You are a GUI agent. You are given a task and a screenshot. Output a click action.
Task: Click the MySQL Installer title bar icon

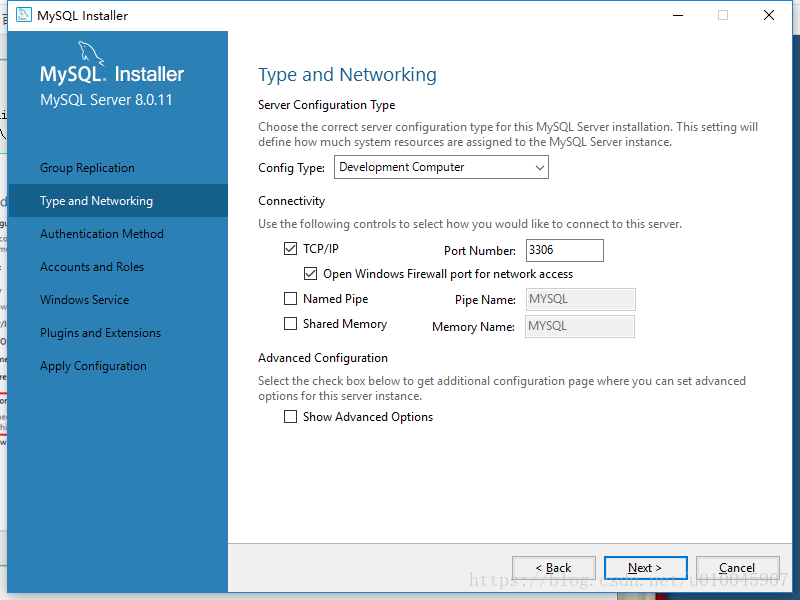point(23,15)
